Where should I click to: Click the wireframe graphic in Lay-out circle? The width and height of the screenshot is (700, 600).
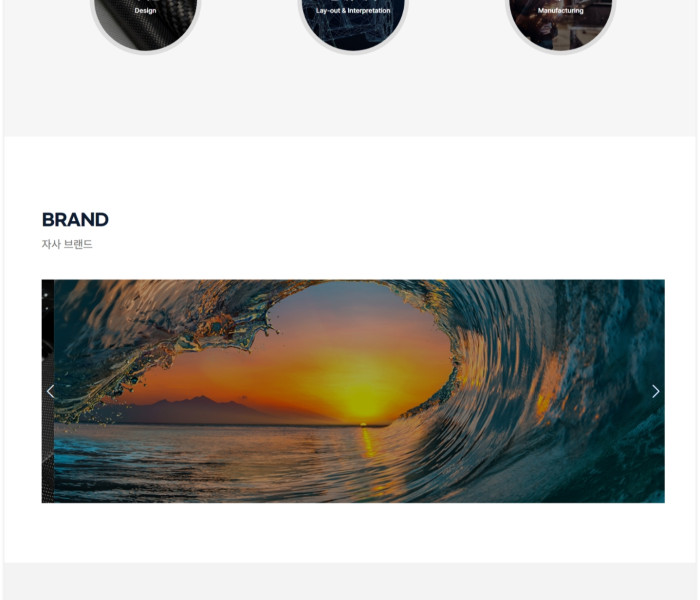[x=353, y=33]
